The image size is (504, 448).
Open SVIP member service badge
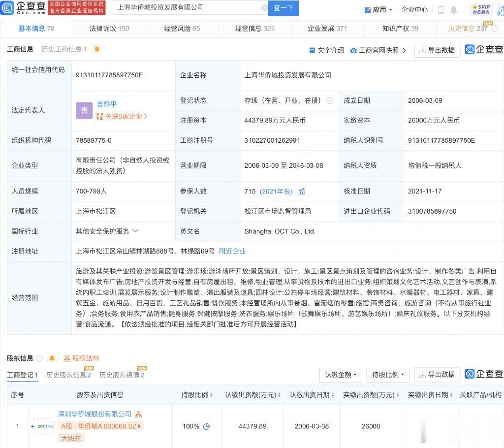(x=481, y=9)
